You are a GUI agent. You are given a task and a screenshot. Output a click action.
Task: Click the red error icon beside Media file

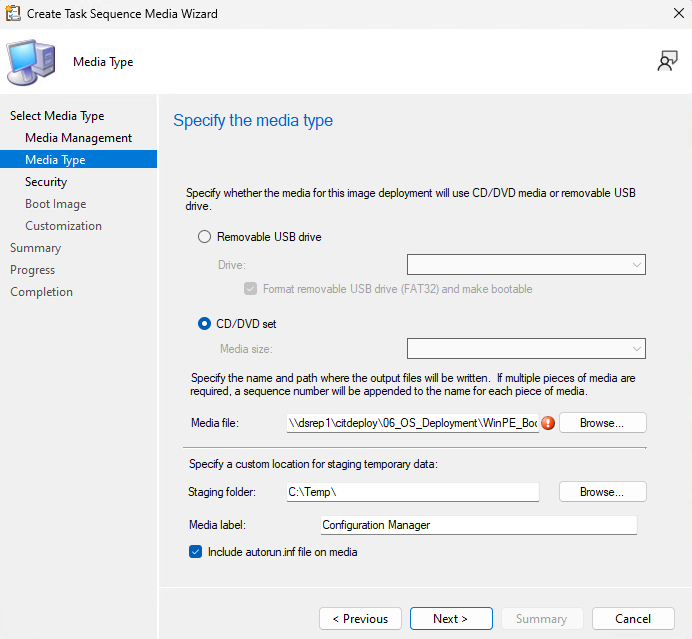548,423
